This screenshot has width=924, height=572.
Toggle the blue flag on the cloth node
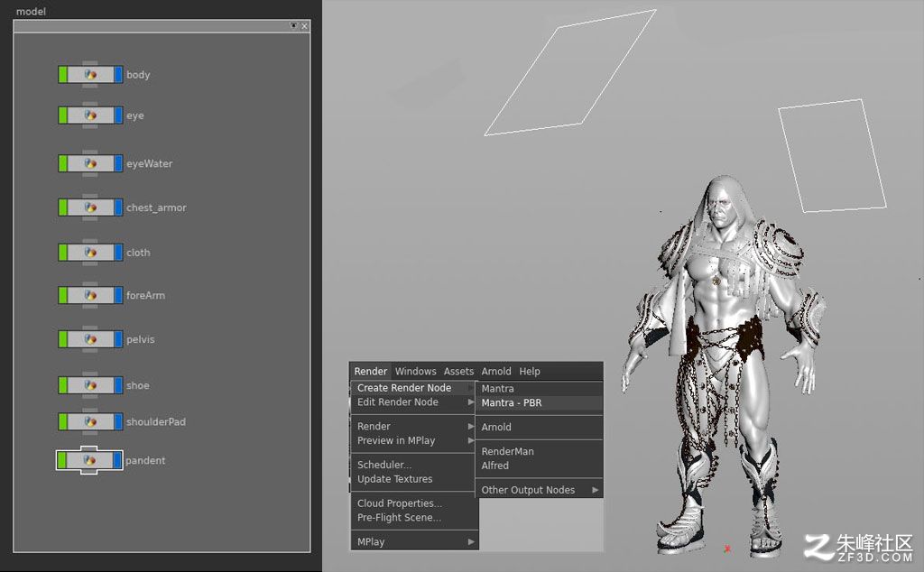click(118, 252)
